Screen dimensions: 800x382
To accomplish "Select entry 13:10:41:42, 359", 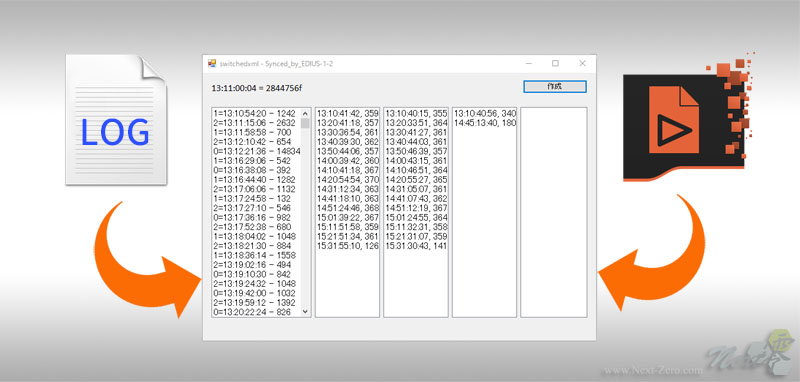I will pos(347,113).
